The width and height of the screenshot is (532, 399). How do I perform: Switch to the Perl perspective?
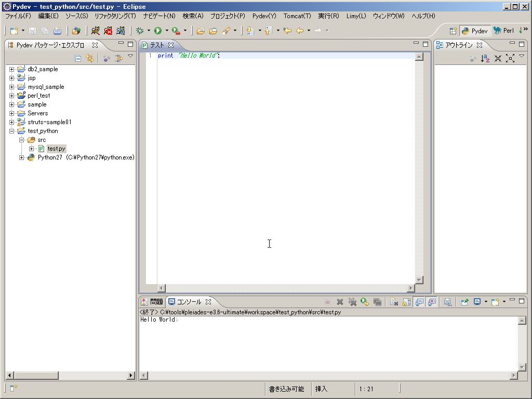[x=503, y=31]
